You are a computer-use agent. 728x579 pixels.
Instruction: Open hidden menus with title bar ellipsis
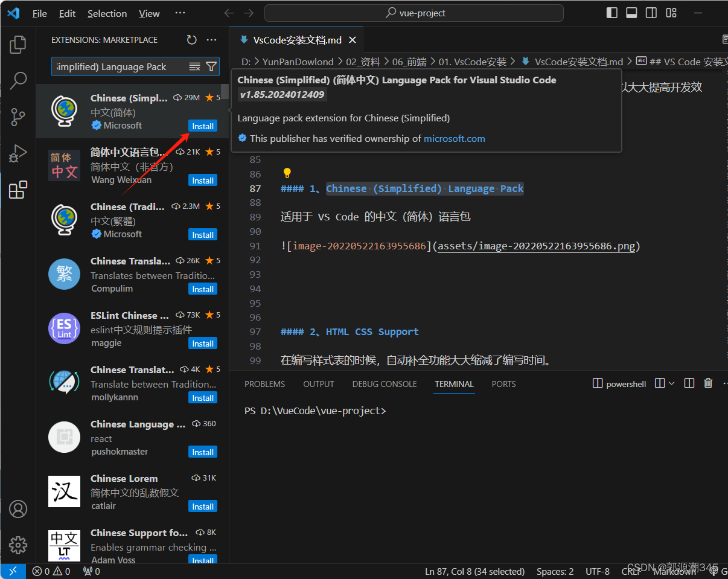tap(180, 13)
